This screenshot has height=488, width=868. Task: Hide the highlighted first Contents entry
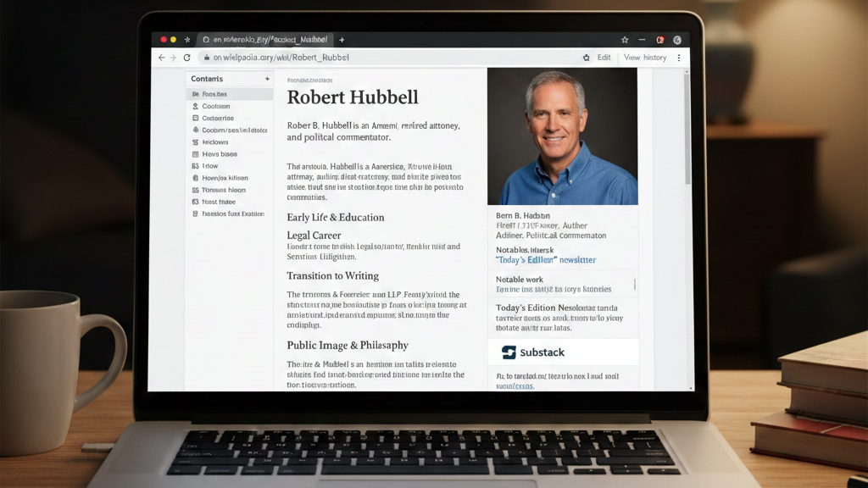[214, 94]
